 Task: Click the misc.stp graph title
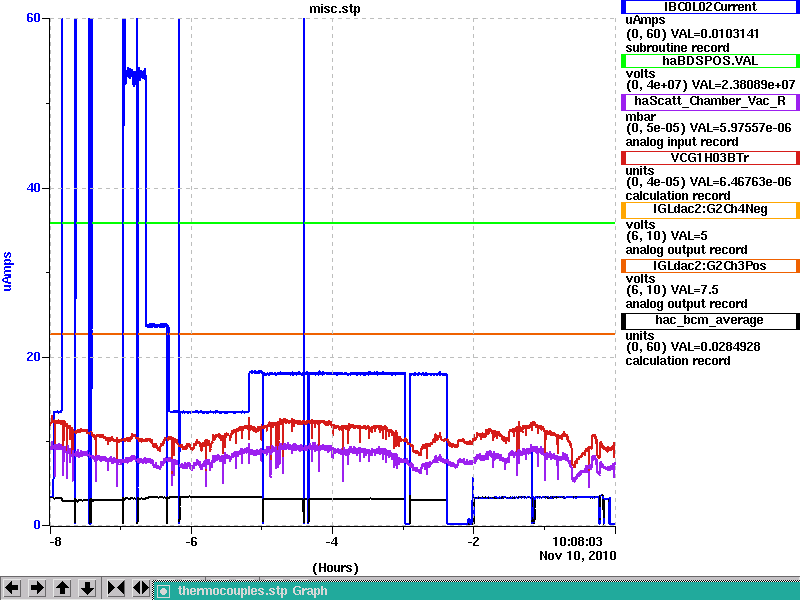click(x=335, y=9)
